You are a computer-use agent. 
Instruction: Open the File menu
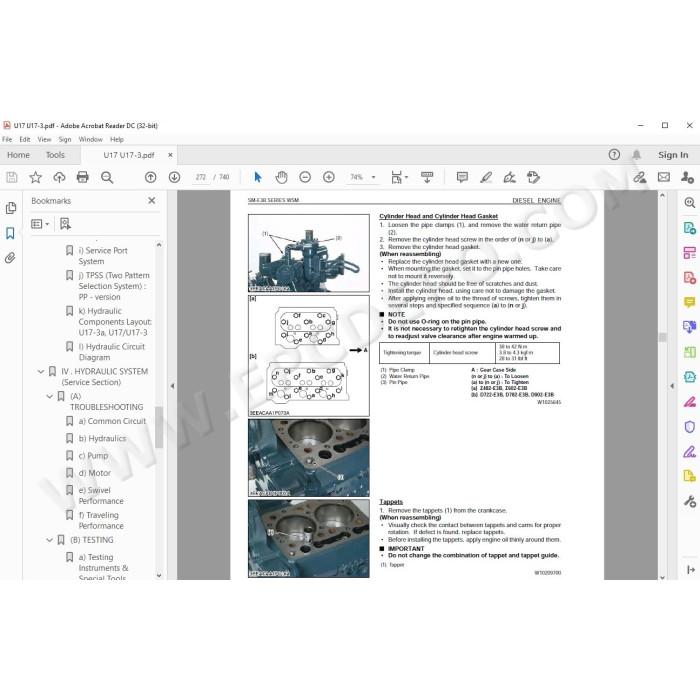tap(7, 139)
